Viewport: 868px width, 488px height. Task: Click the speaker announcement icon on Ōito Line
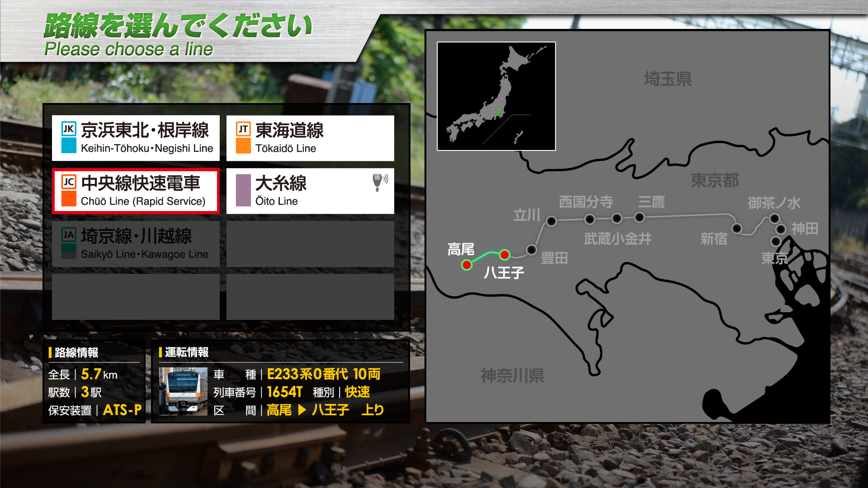click(379, 181)
